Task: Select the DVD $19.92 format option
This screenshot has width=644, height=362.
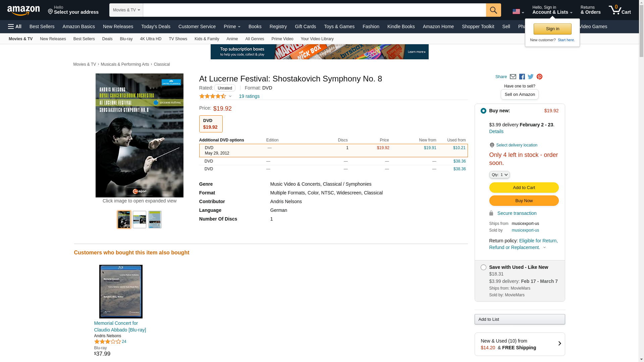Action: (x=211, y=124)
